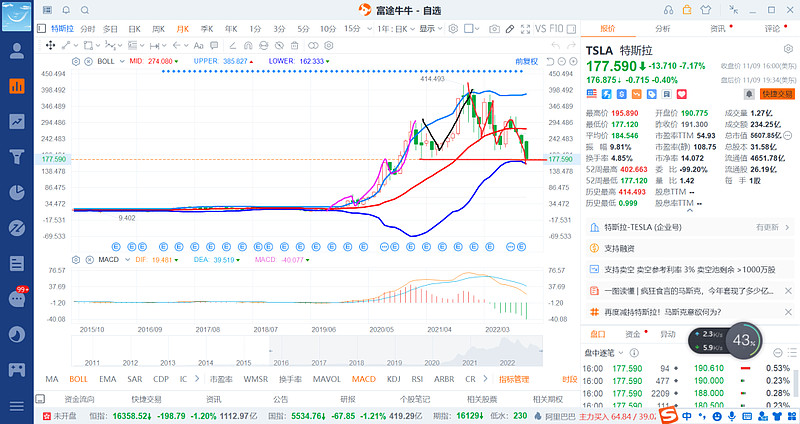Open the 分析 analysis tab
This screenshot has width=800, height=424.
(x=663, y=29)
